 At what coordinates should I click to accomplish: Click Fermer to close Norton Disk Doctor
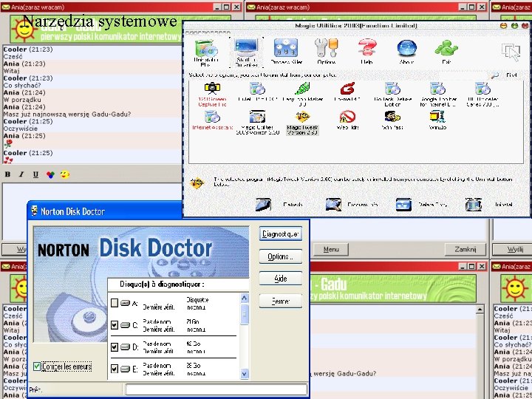pos(281,301)
